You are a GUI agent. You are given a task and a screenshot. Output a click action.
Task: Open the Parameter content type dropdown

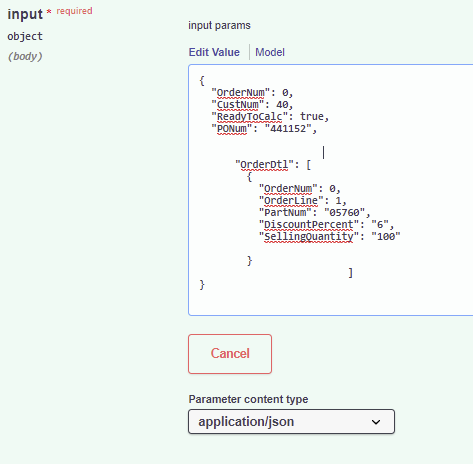point(291,422)
